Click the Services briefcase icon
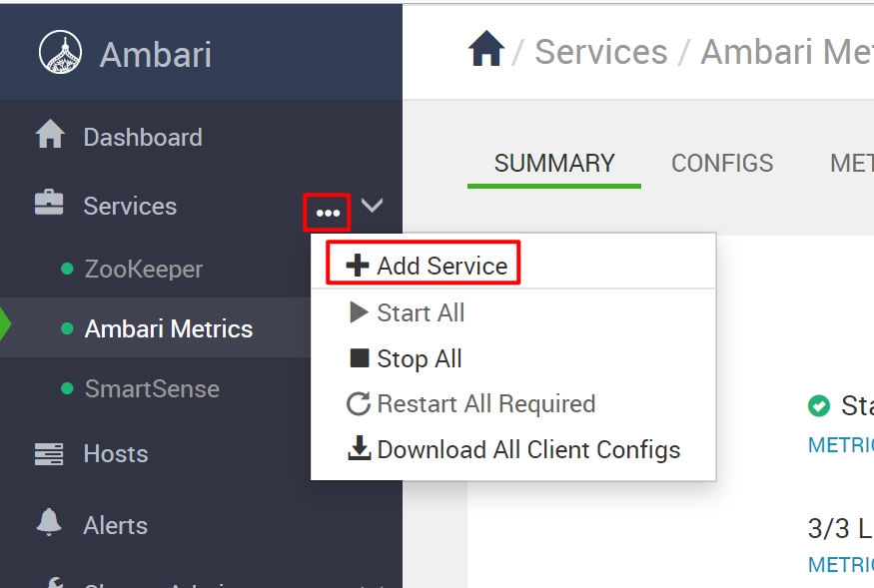874x588 pixels. (x=49, y=203)
